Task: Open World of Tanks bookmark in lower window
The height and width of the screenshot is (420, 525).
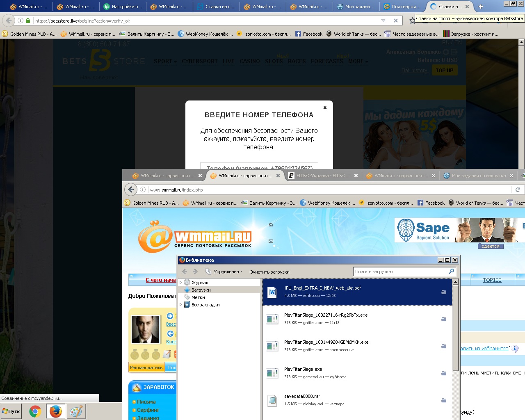Action: (475, 203)
